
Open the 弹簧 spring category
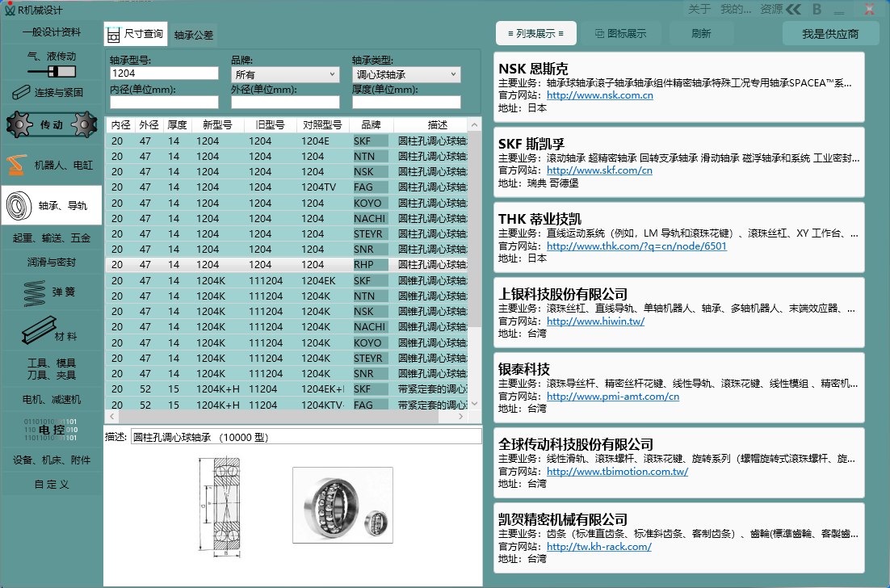click(52, 293)
